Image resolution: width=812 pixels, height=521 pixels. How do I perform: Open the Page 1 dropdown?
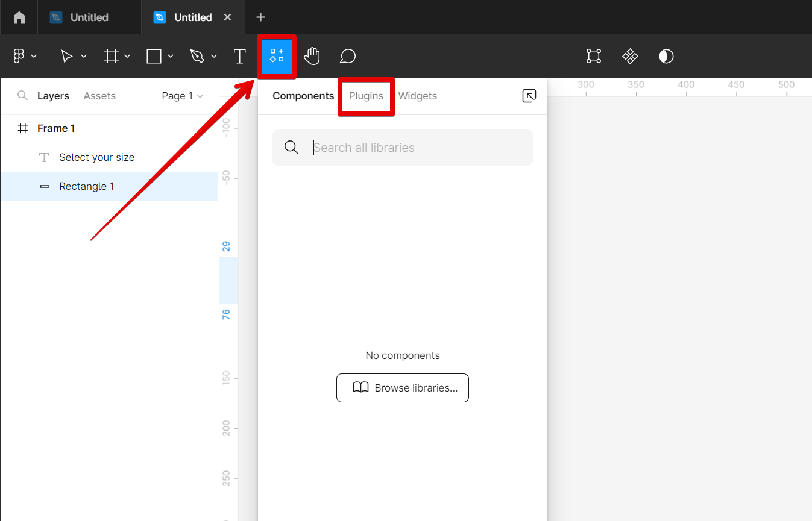182,96
